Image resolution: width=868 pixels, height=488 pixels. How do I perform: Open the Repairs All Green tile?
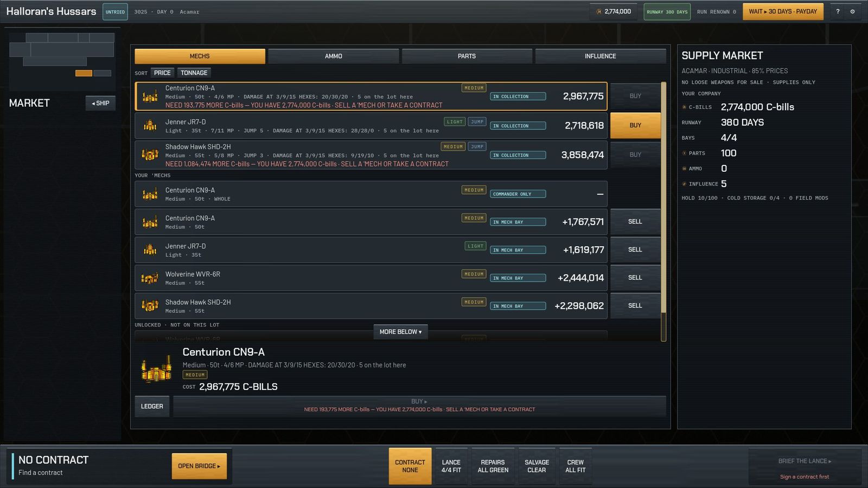493,466
